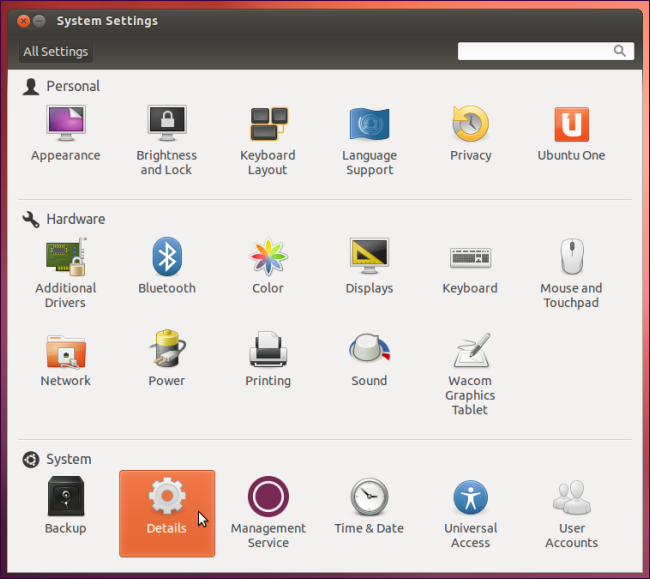Open Appearance settings
This screenshot has width=650, height=579.
65,133
